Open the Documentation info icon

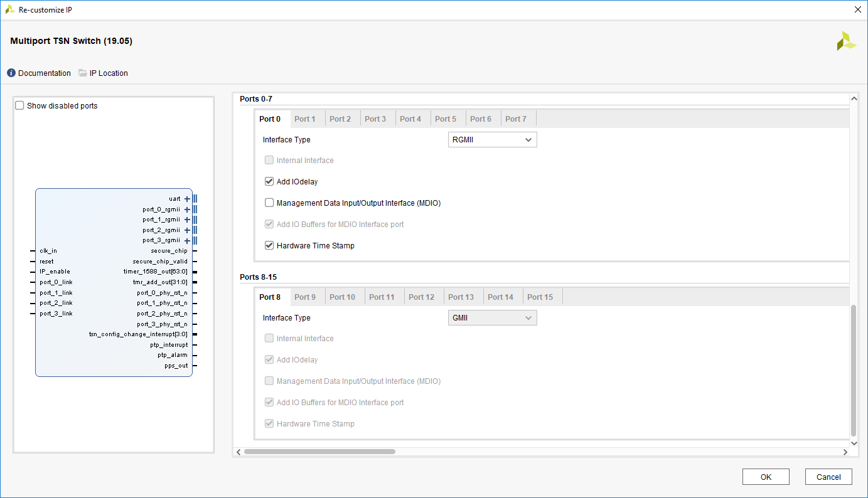11,73
